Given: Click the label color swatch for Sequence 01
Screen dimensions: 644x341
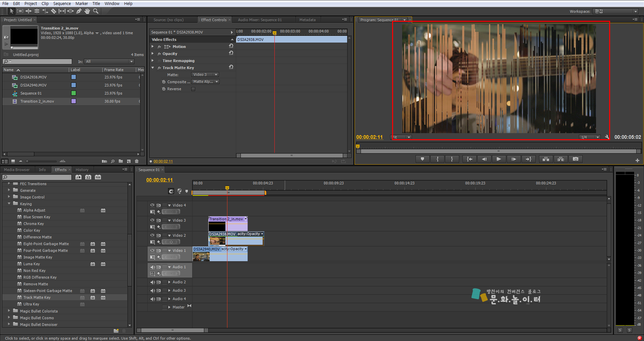Looking at the screenshot, I should 73,93.
